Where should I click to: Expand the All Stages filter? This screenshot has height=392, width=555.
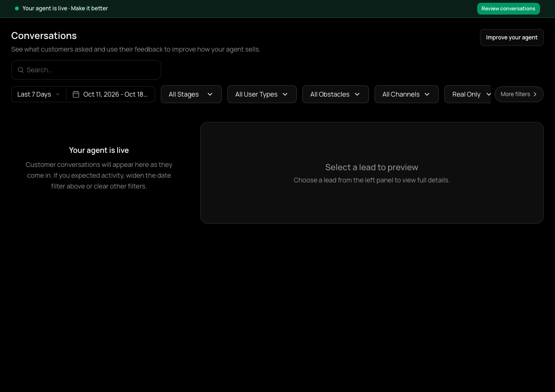point(191,94)
